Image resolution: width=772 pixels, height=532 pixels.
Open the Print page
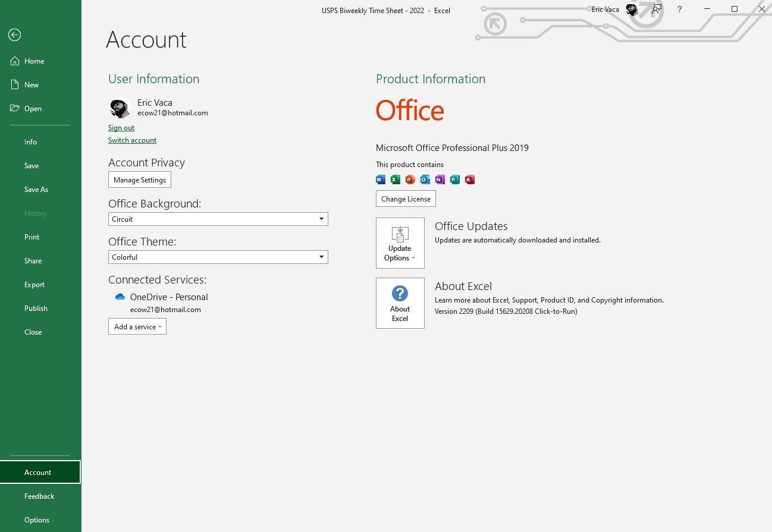(x=40, y=237)
